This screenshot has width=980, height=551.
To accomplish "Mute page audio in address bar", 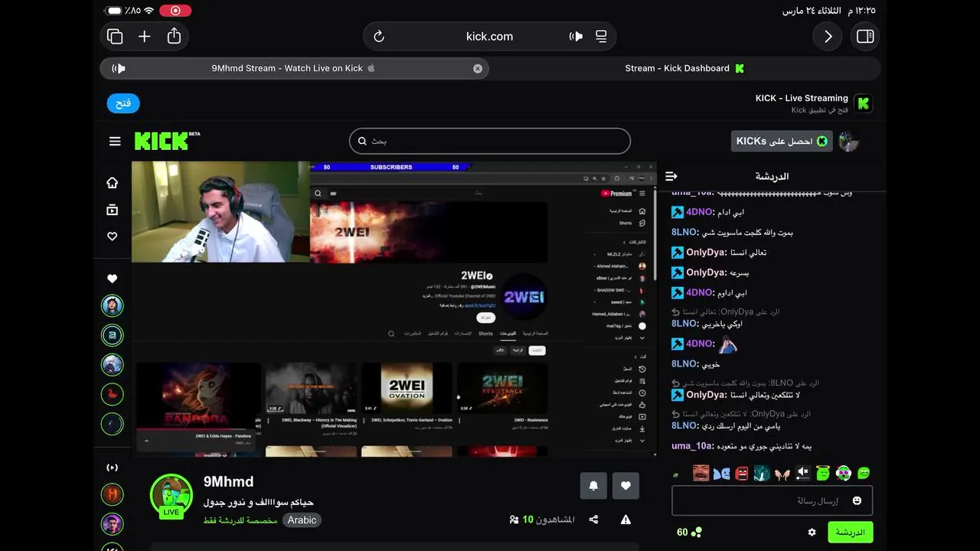I will (x=576, y=36).
